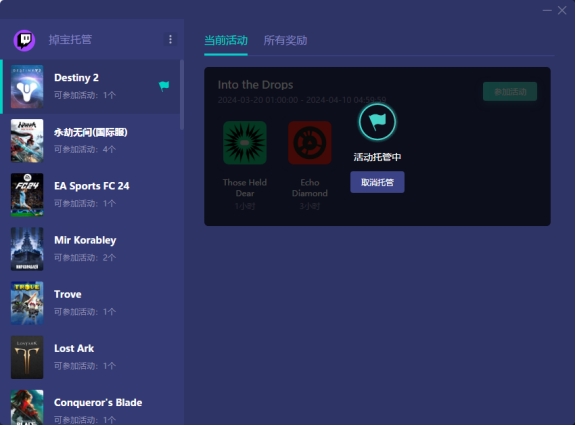Click the 活动托管中 status label
Screen dimensions: 576x426
(377, 157)
